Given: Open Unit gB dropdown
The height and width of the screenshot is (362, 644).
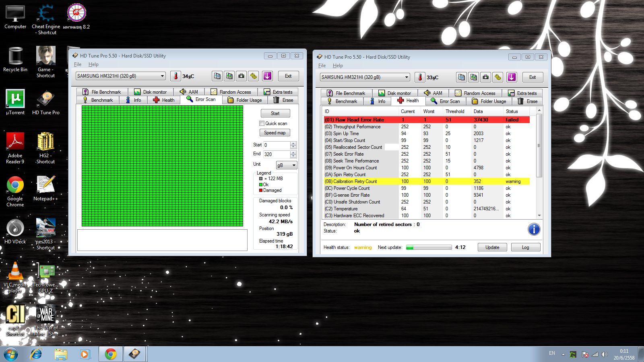Looking at the screenshot, I should pyautogui.click(x=287, y=165).
